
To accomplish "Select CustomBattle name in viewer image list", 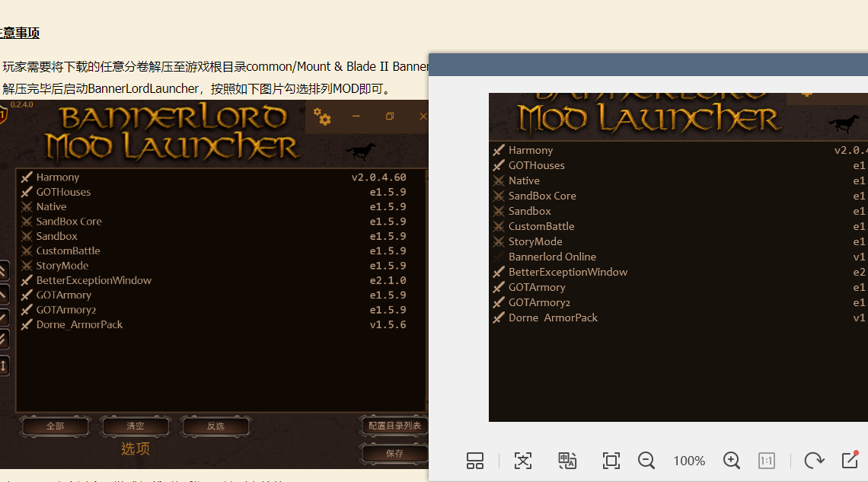I will pos(541,226).
